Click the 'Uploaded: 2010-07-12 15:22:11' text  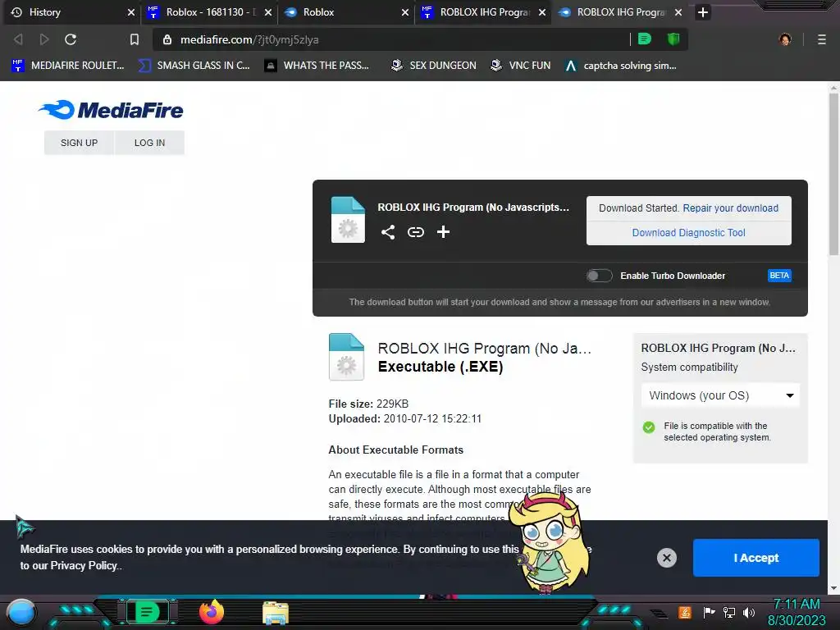point(405,418)
